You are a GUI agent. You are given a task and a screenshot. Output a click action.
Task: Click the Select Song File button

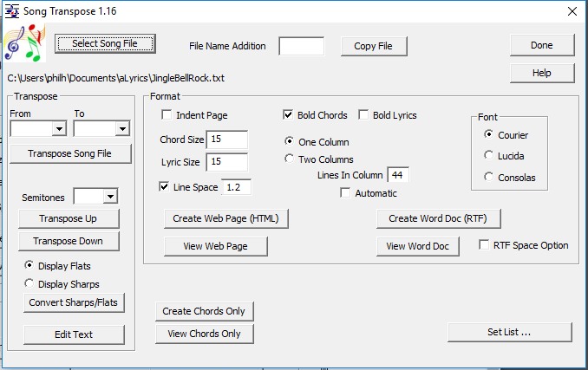point(104,43)
